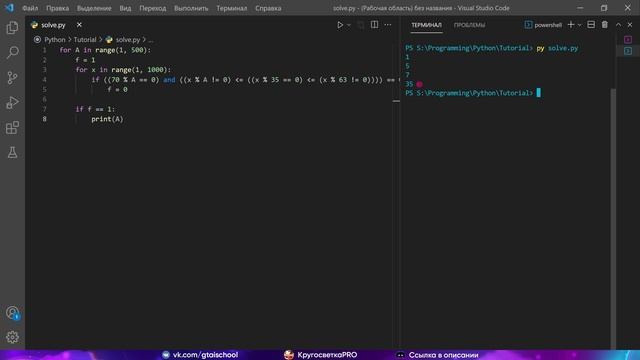Open the Accounts menu icon
Viewport: 640px width, 360px height.
pyautogui.click(x=12, y=313)
